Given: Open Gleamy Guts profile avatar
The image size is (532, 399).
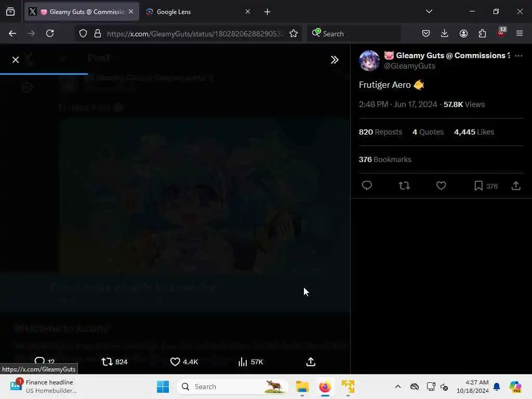Looking at the screenshot, I should click(369, 61).
